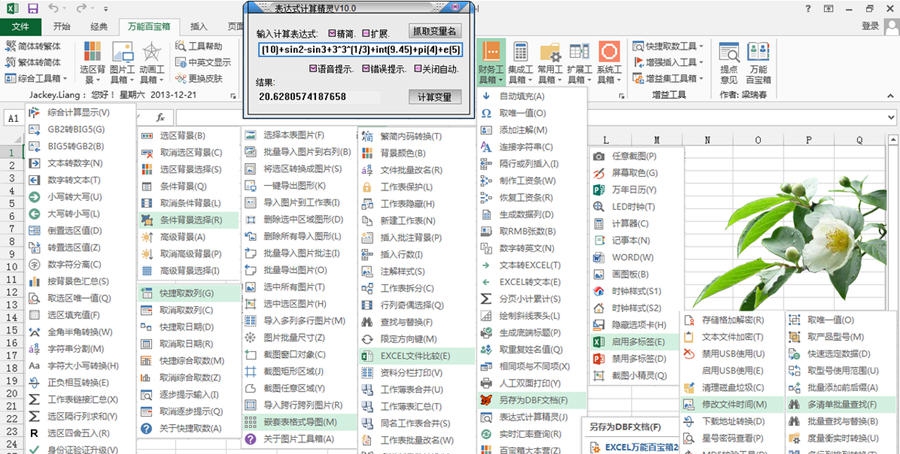Switch to the 经典 ribbon tab
This screenshot has height=454, width=900.
99,26
